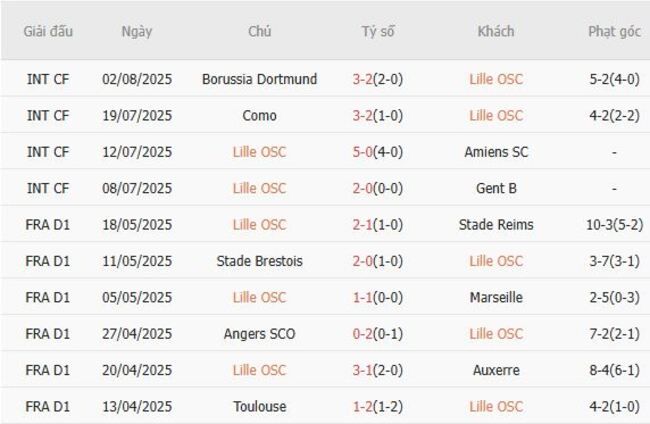Click the Borussia Dortmund team link

[259, 79]
